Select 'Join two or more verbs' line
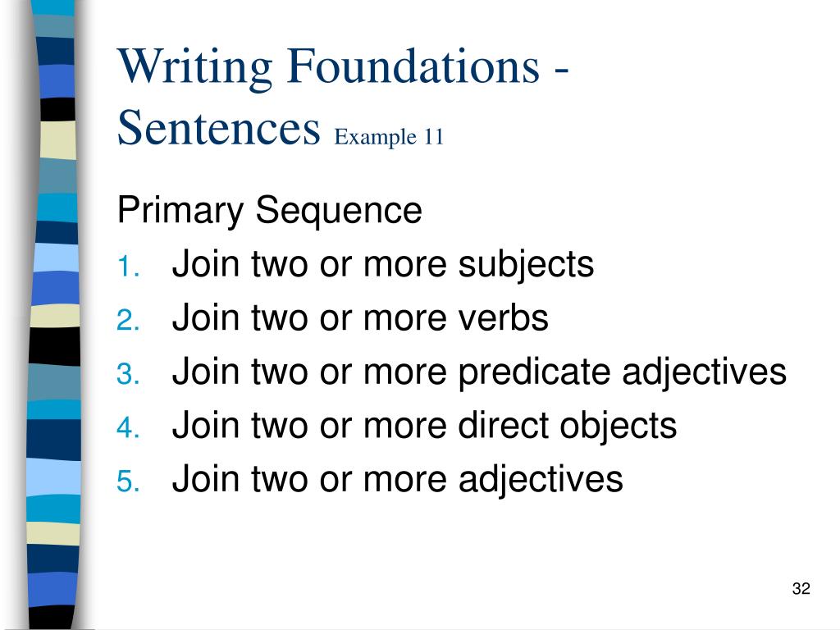 pos(360,317)
